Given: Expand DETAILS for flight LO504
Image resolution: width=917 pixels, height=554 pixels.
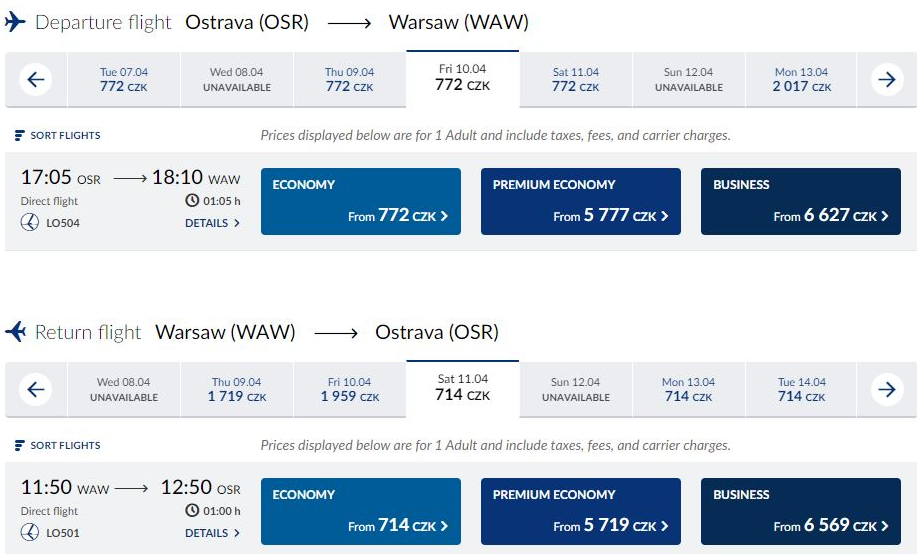Looking at the screenshot, I should click(212, 223).
